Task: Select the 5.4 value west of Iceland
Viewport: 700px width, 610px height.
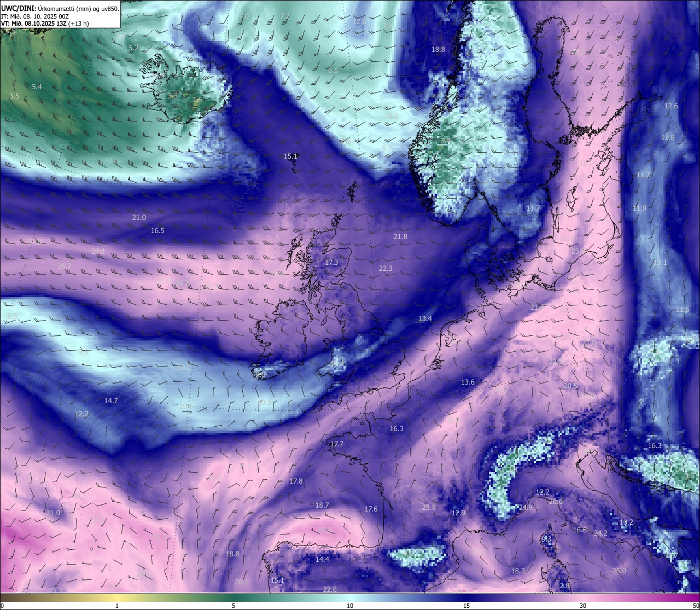Action: click(37, 86)
